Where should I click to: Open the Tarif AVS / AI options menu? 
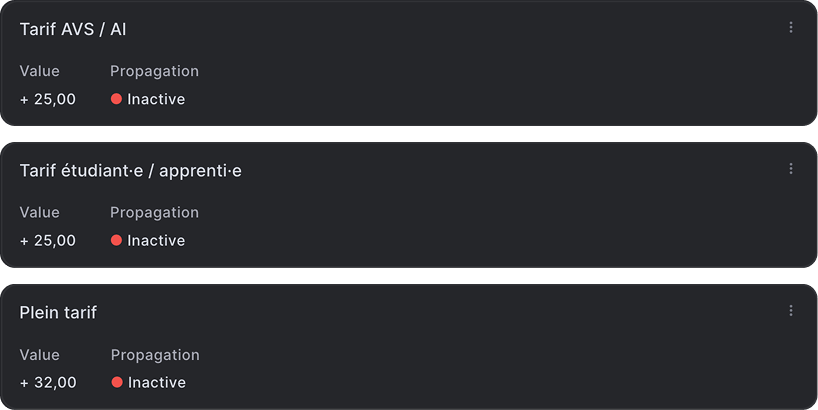tap(791, 28)
